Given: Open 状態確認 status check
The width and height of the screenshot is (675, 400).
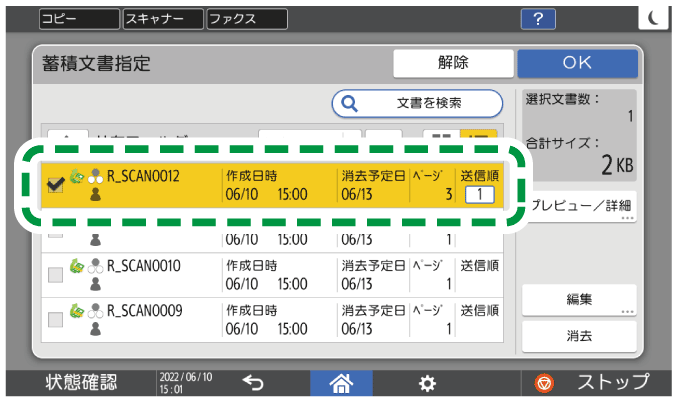Looking at the screenshot, I should 81,382.
